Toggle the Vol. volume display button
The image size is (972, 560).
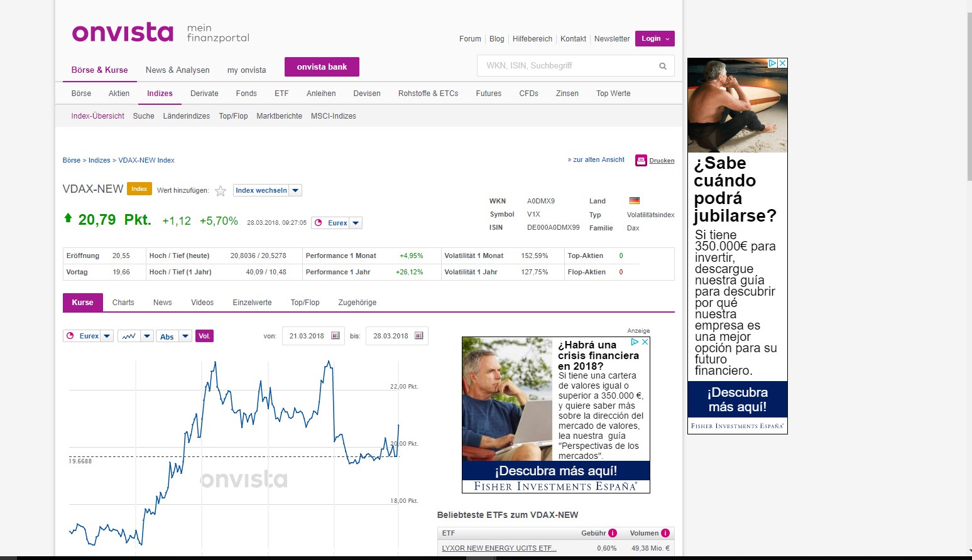(x=204, y=336)
